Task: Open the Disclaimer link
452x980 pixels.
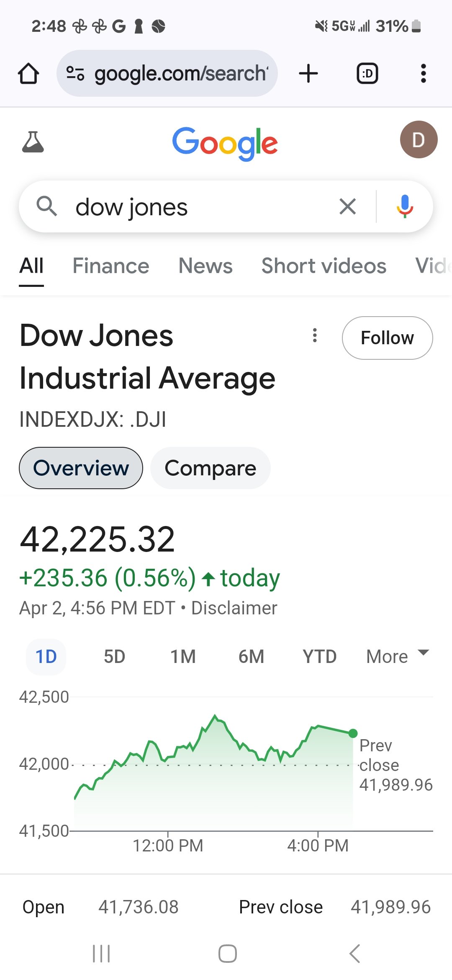Action: [234, 608]
